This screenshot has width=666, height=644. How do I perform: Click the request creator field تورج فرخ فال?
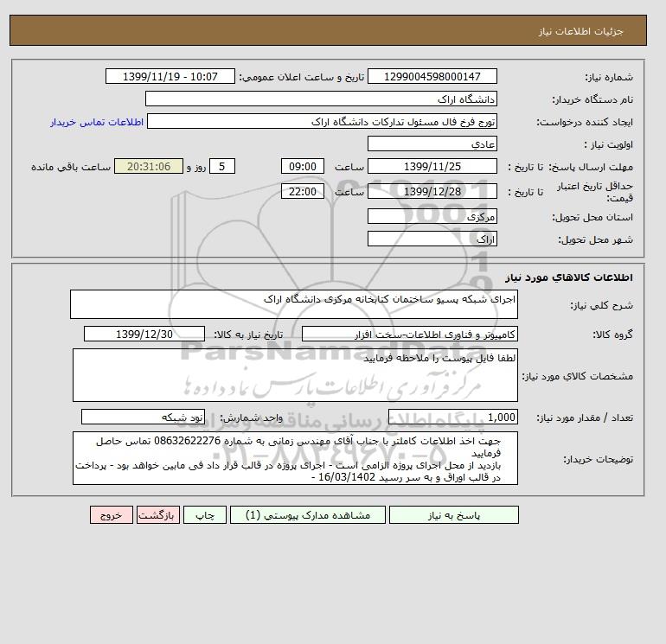click(322, 121)
